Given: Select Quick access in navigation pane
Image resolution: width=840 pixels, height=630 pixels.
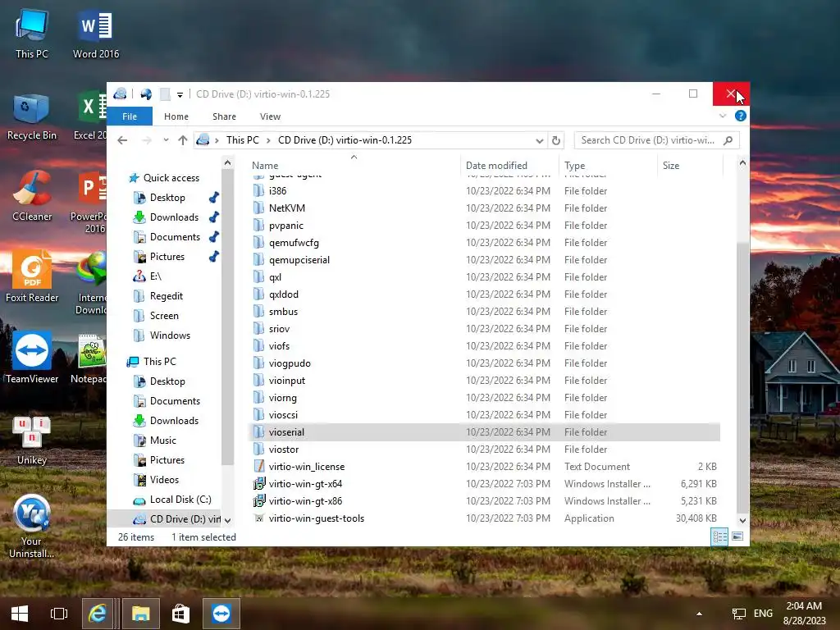Looking at the screenshot, I should (171, 178).
